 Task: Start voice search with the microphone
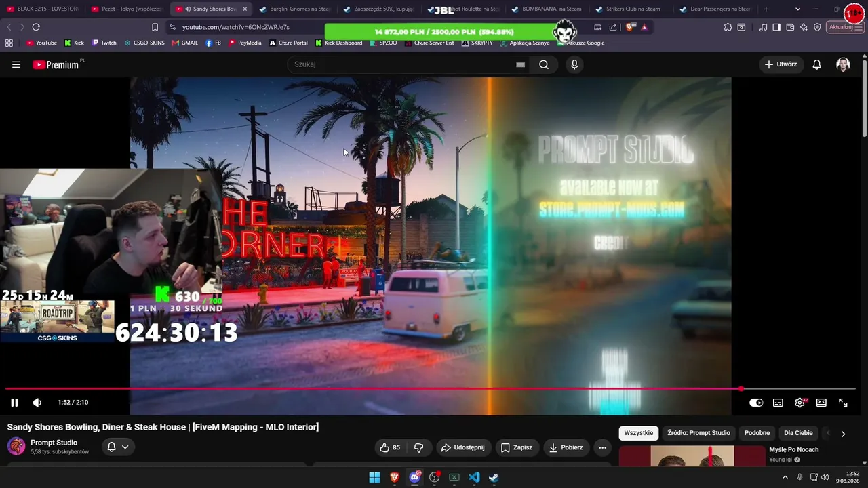[x=574, y=64]
